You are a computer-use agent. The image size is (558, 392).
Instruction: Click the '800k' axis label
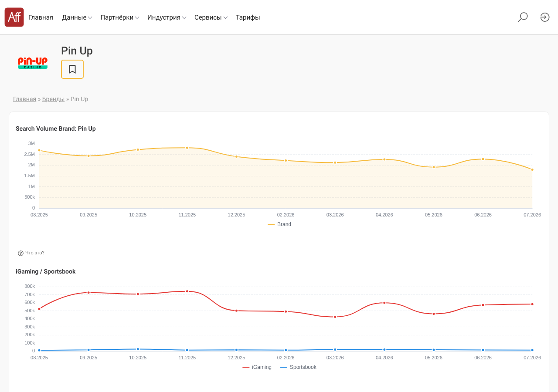coord(30,286)
